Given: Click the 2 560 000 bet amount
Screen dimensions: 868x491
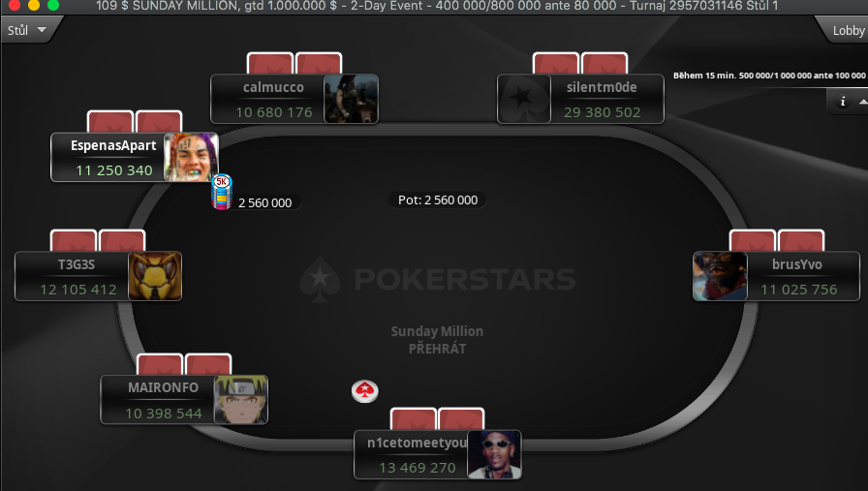Looking at the screenshot, I should click(264, 203).
